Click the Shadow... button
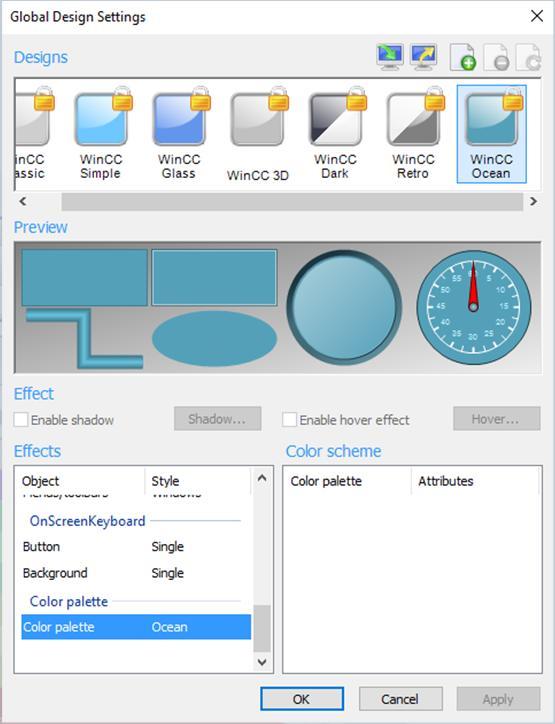The height and width of the screenshot is (724, 555). 217,419
